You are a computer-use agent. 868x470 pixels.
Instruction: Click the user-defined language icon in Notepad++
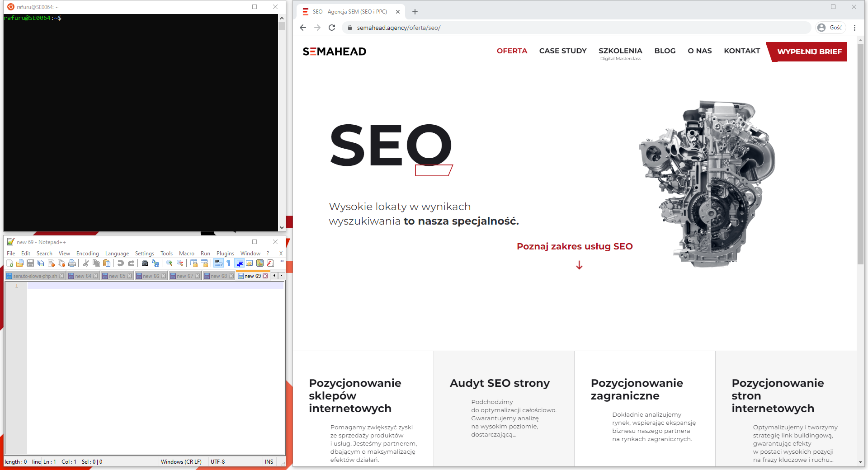pos(249,263)
